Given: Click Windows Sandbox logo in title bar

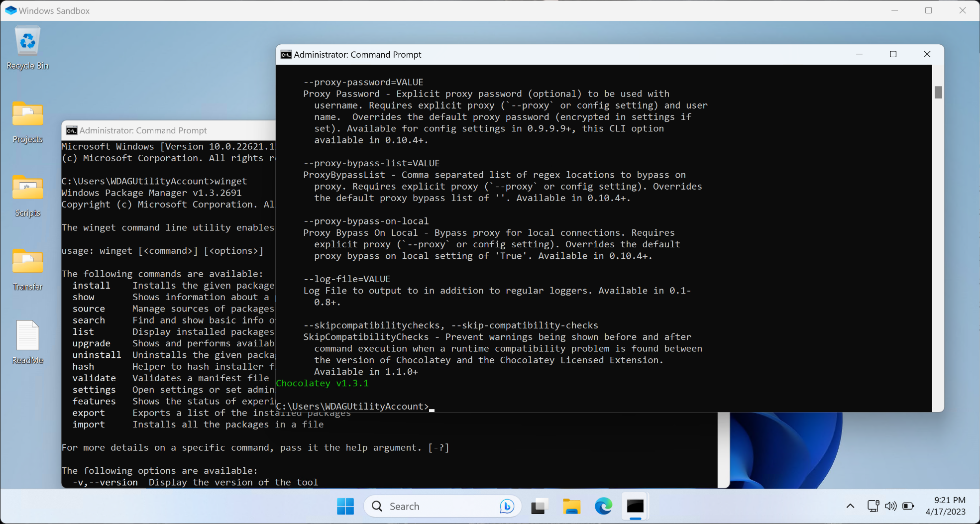Looking at the screenshot, I should click(11, 10).
